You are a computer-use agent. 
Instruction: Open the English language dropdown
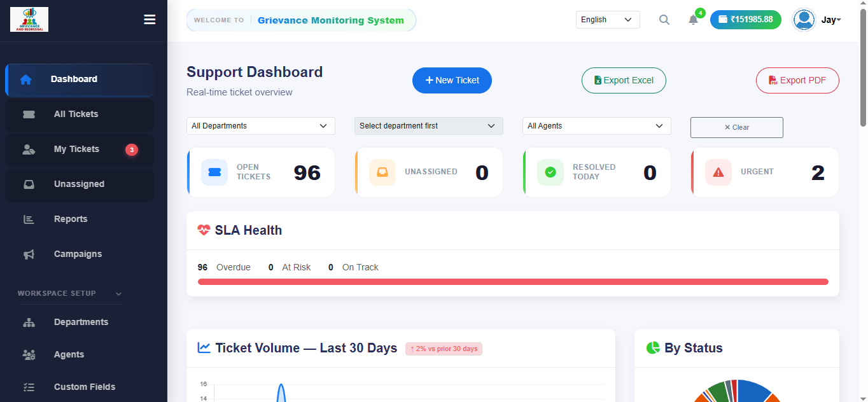(x=608, y=20)
